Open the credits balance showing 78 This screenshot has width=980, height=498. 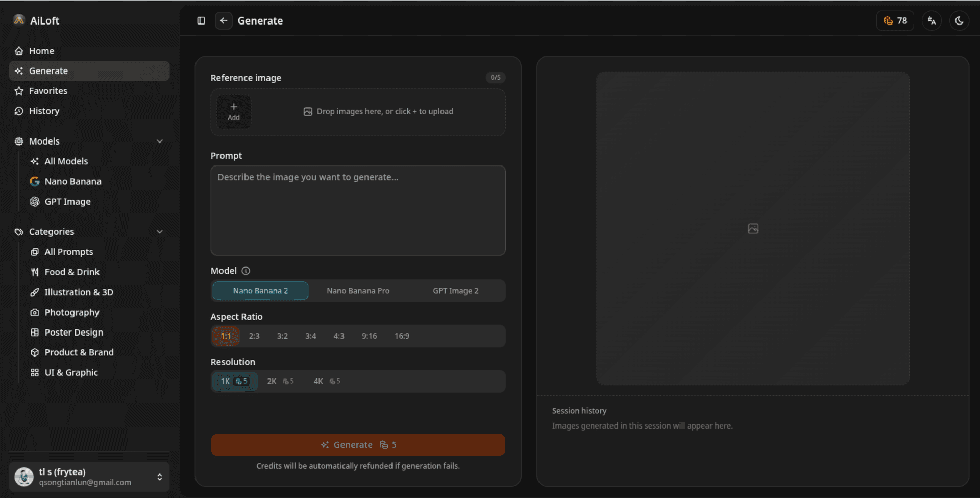point(895,21)
